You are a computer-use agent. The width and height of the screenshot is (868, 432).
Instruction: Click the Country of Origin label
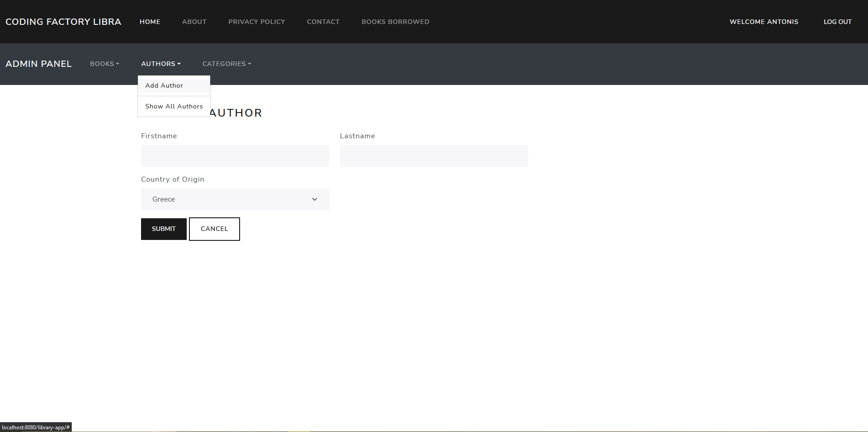[x=172, y=179]
